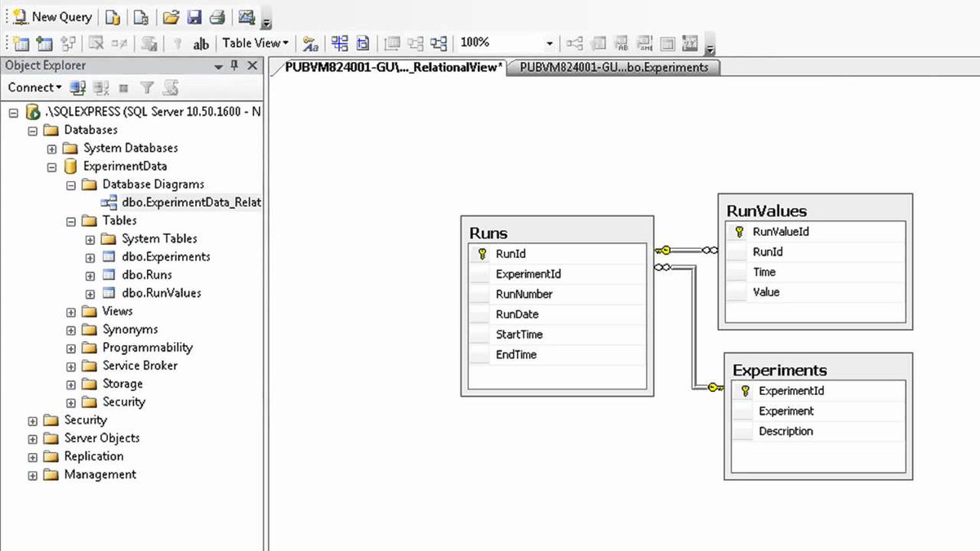Close the Object Explorer panel

click(252, 65)
